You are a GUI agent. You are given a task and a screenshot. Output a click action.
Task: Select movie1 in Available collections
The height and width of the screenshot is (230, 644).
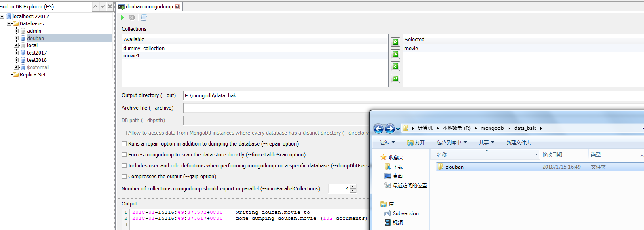tap(132, 56)
